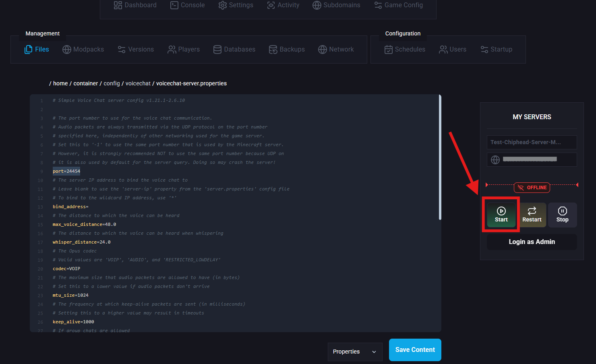
Task: Open the Game Config tab
Action: click(399, 5)
